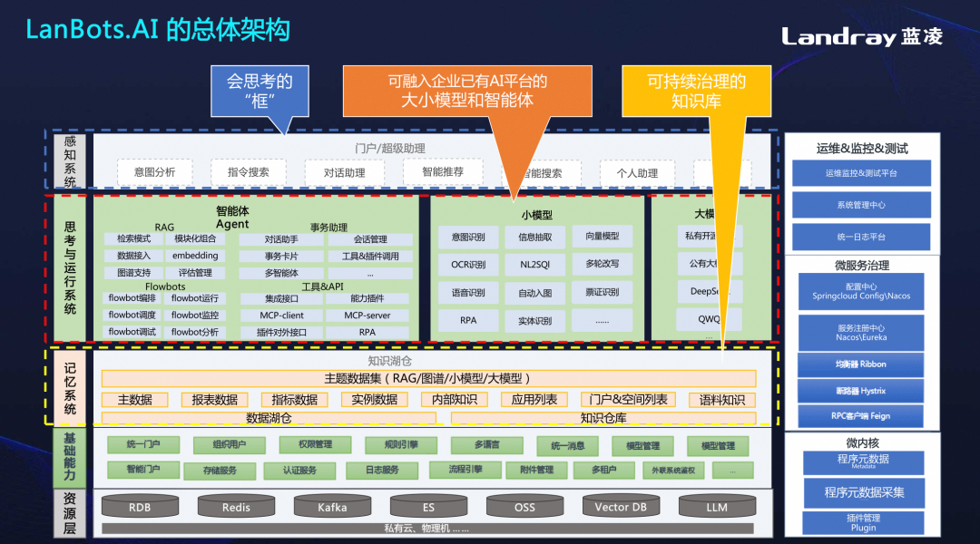Click the 运维监控&测试平台 block
Image resolution: width=980 pixels, height=544 pixels.
[x=861, y=173]
